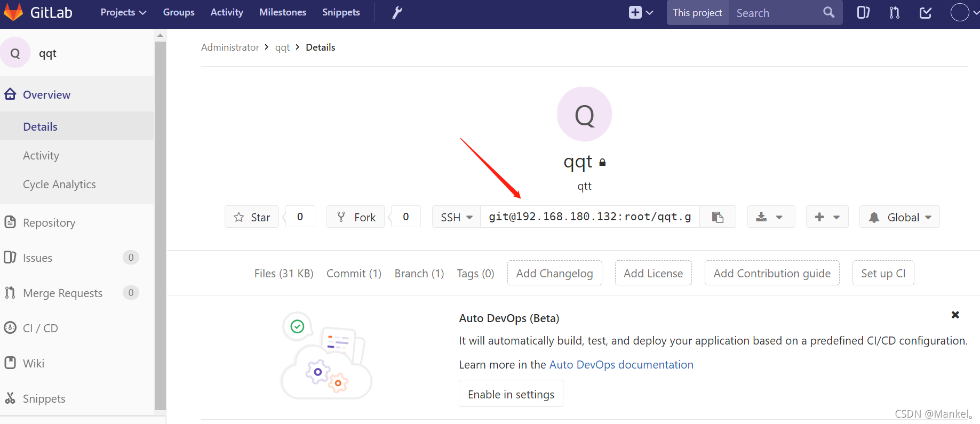Click the Repository document icon
Viewport: 980px width, 424px height.
tap(10, 222)
